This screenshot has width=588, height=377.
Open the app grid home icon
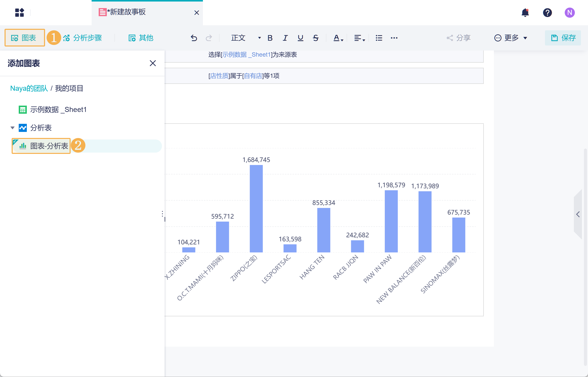(19, 12)
